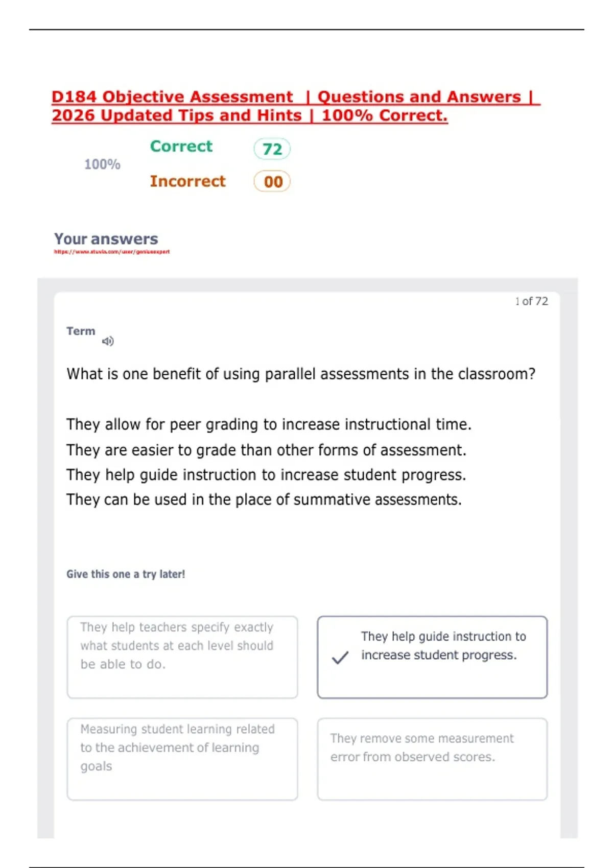This screenshot has width=613, height=868.
Task: Click option line 'They can be used in the place'
Action: [x=264, y=500]
